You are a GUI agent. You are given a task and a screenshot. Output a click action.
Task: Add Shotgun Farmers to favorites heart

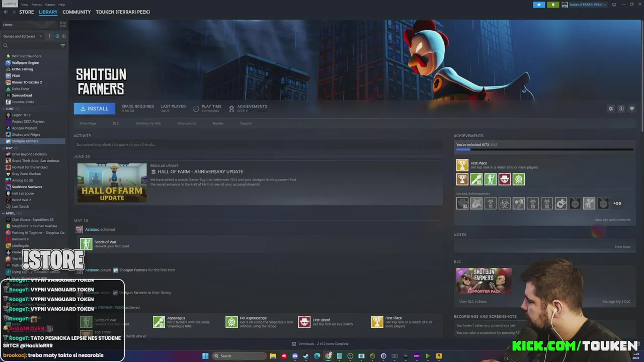632,109
